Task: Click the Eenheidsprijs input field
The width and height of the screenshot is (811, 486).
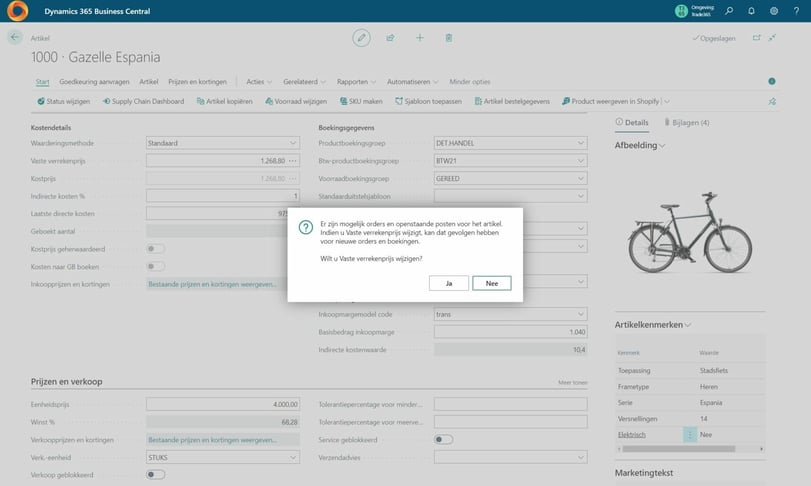Action: (x=223, y=404)
